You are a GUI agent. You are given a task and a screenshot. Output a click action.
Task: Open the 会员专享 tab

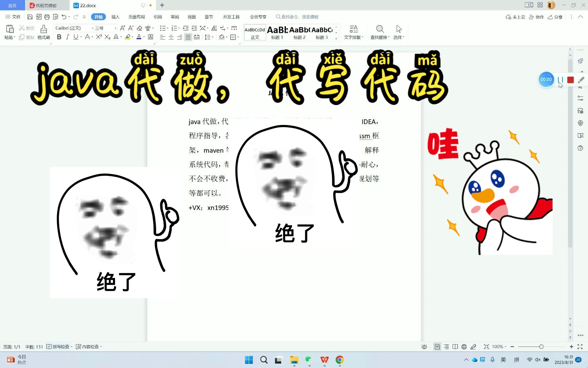258,17
